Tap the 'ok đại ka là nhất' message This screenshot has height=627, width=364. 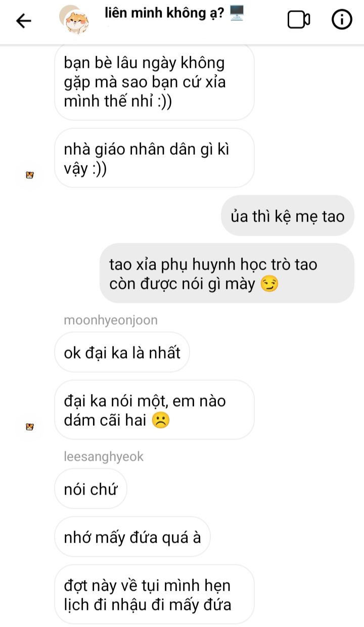[122, 352]
